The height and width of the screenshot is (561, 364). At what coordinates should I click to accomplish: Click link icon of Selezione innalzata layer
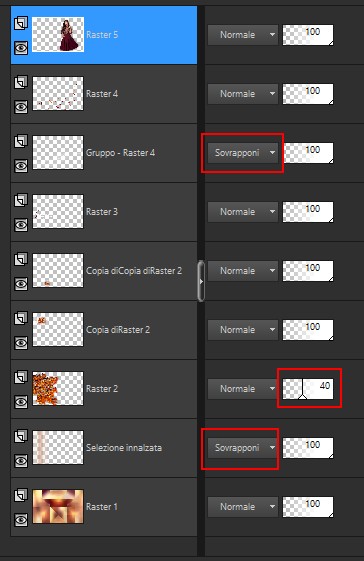point(21,436)
